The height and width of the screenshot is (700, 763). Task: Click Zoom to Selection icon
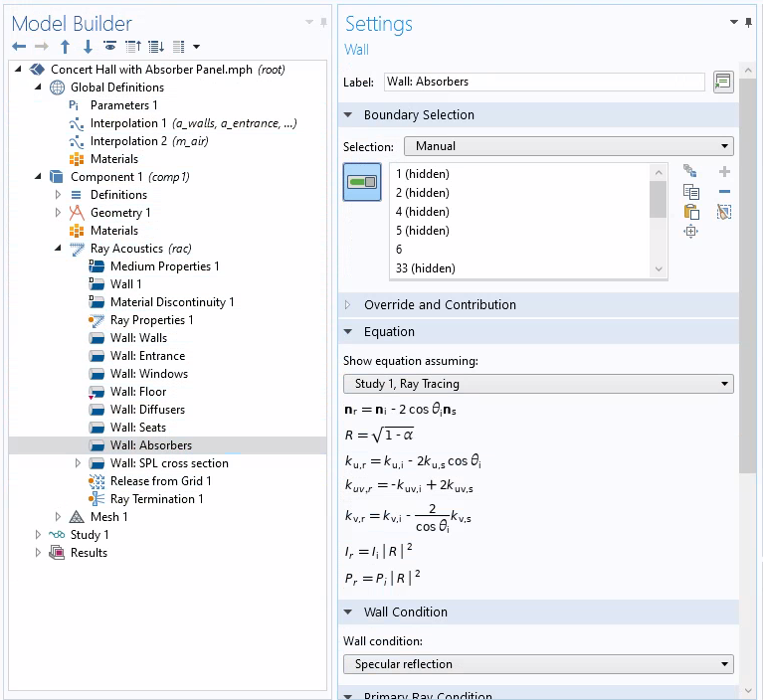click(690, 232)
